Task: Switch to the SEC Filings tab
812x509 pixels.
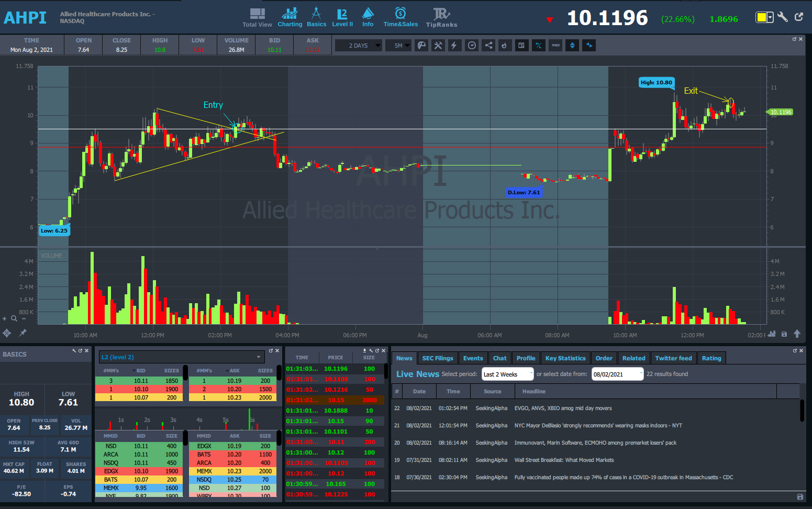Action: (437, 358)
